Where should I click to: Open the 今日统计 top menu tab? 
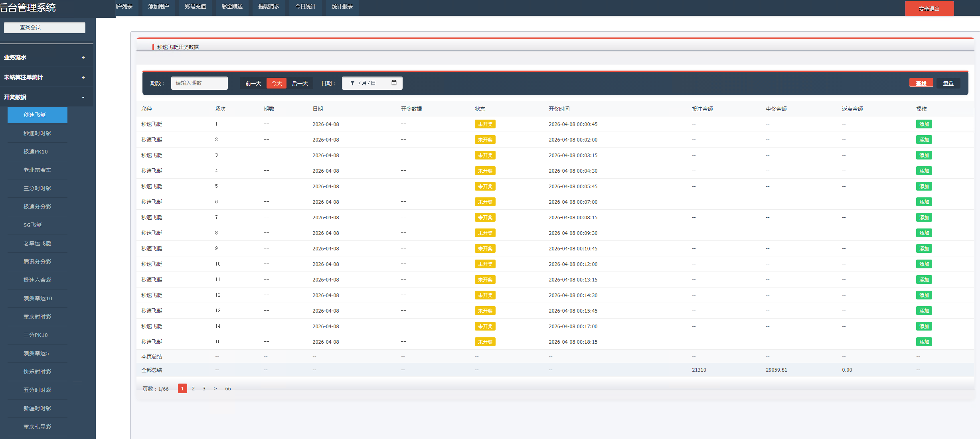pos(305,7)
